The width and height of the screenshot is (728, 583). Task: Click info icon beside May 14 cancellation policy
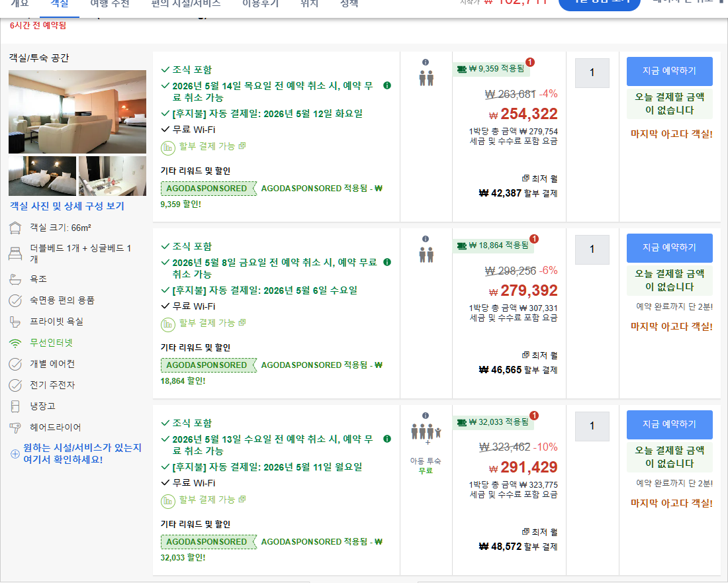coord(387,85)
